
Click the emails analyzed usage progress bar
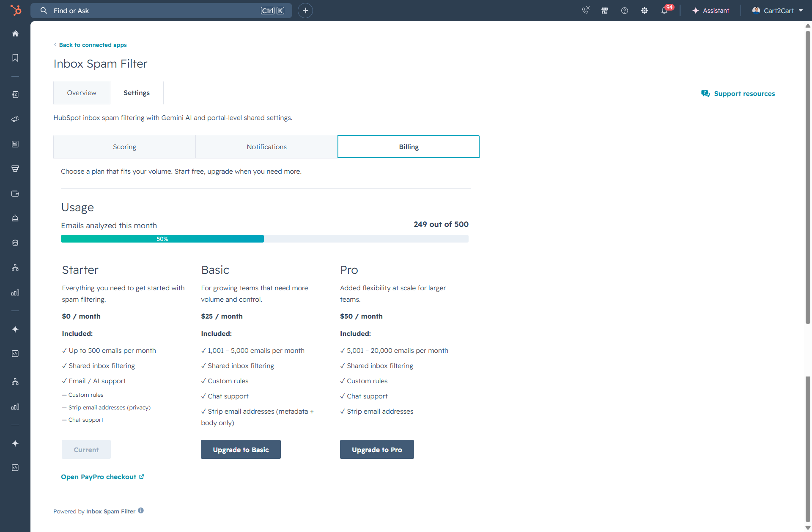click(265, 239)
